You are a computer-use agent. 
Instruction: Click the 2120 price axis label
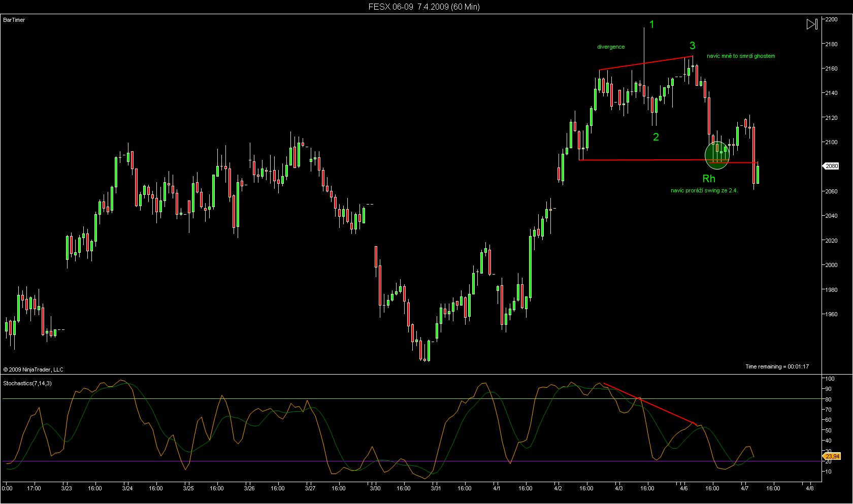(x=832, y=118)
